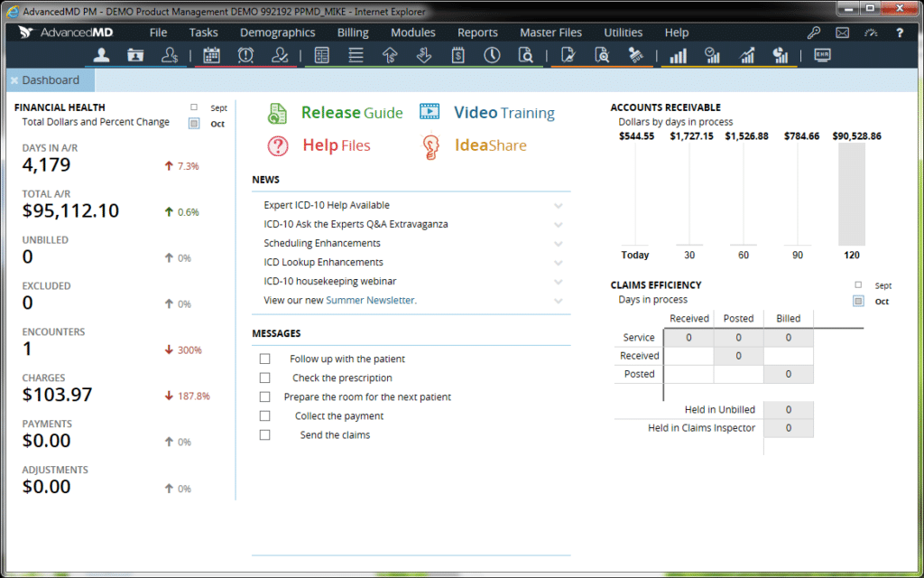Select the patient search icon on the toolbar
The image size is (924, 578).
[103, 55]
